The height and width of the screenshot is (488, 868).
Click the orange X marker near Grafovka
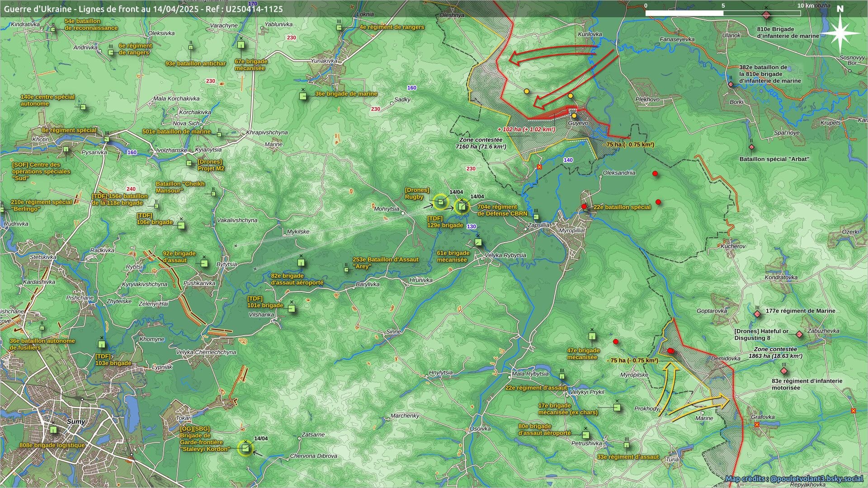(757, 425)
